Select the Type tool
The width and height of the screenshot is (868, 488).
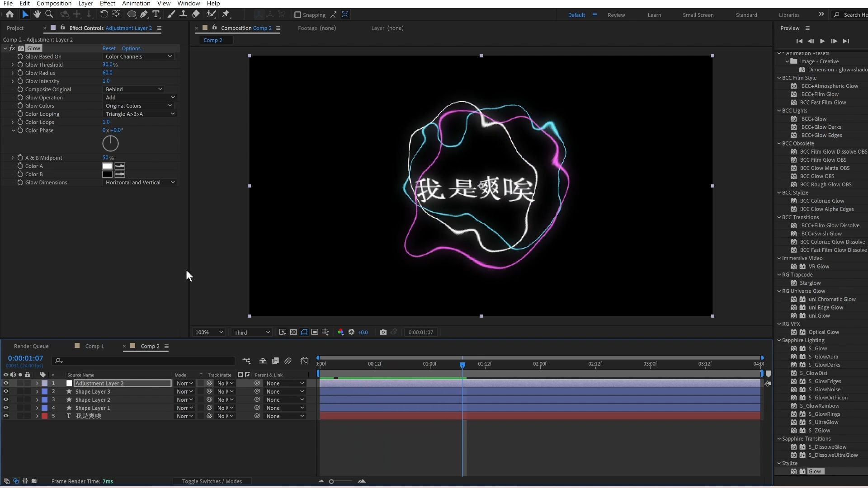[156, 14]
